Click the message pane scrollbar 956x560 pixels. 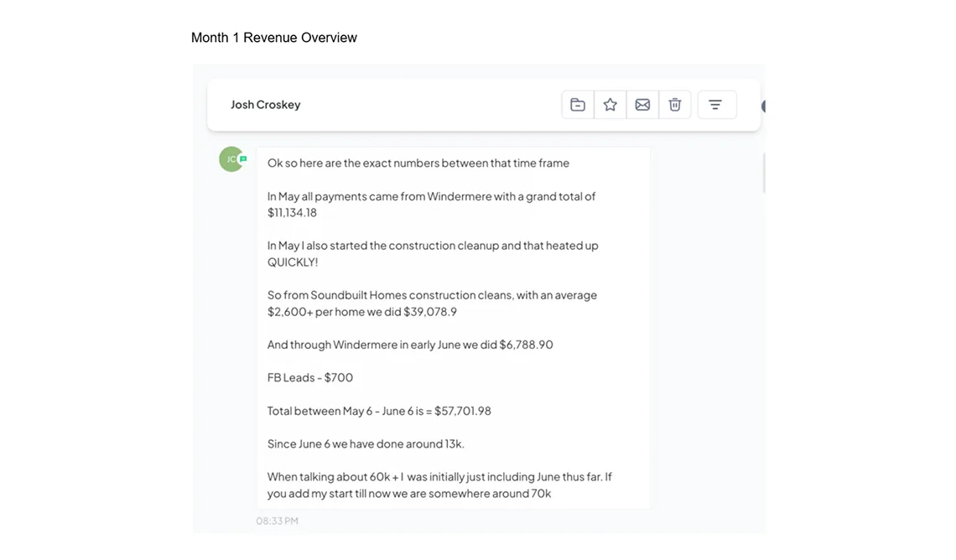[x=763, y=173]
